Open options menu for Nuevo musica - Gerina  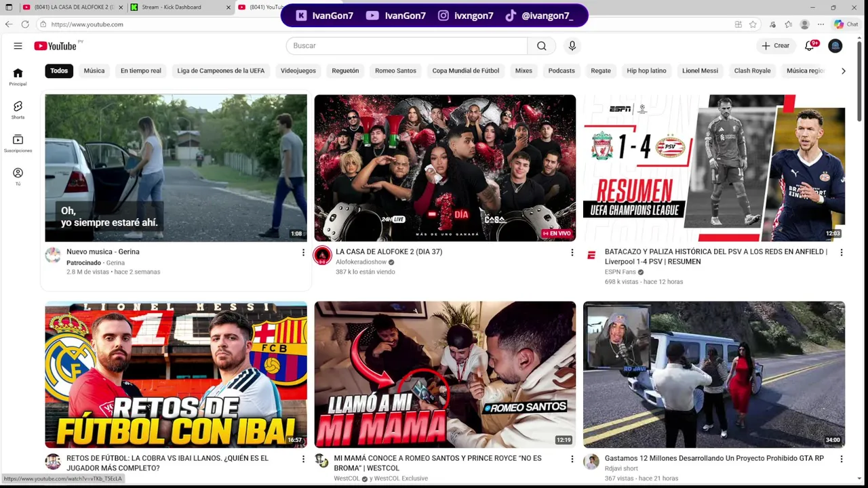tap(303, 252)
